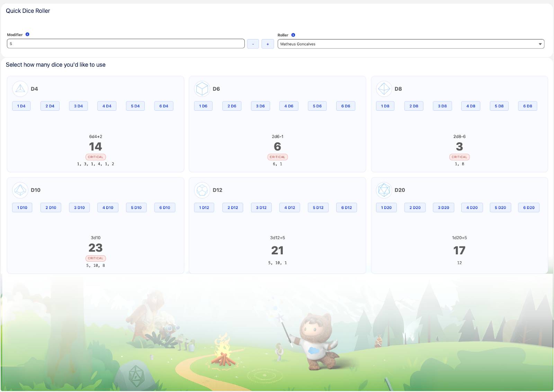This screenshot has height=392, width=554.
Task: Click the D12 die icon
Action: pos(203,190)
